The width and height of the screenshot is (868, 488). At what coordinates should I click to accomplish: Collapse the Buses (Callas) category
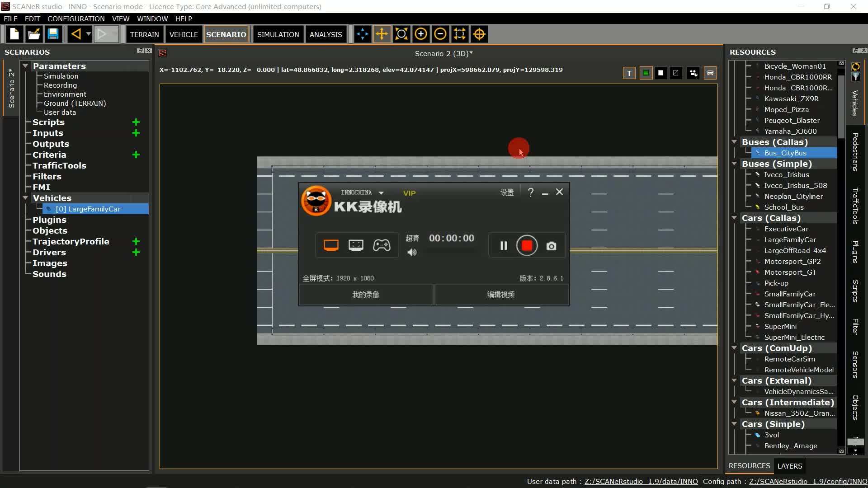[x=734, y=142]
